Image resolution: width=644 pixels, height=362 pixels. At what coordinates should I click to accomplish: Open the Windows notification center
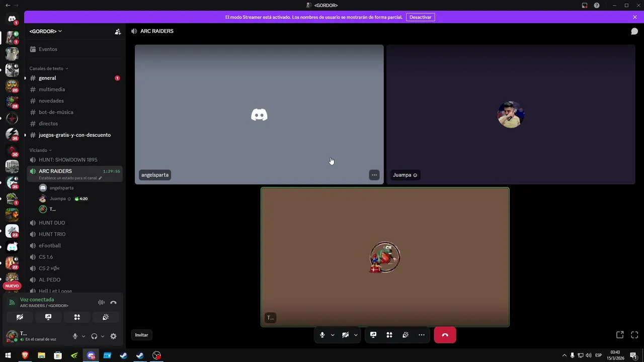point(633,355)
